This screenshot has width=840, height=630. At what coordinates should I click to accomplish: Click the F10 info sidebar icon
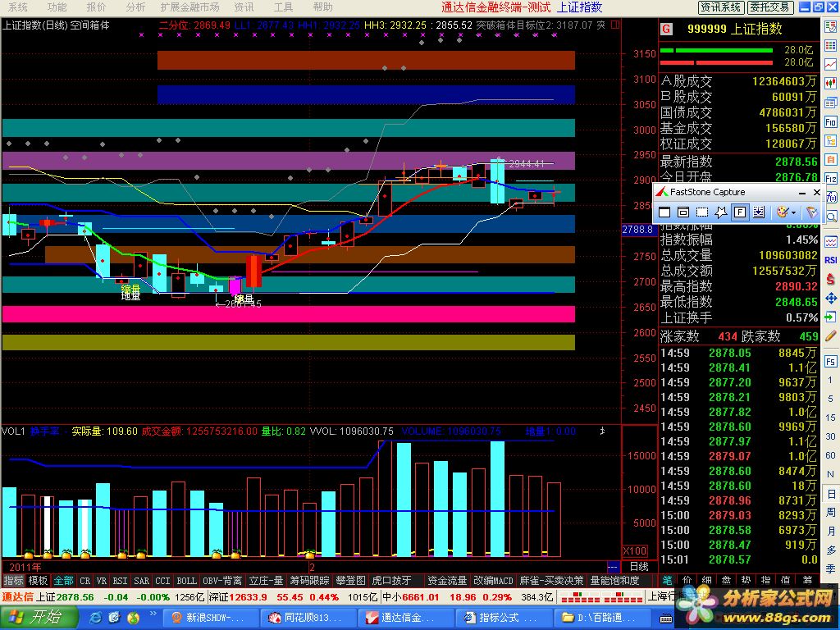click(x=831, y=122)
